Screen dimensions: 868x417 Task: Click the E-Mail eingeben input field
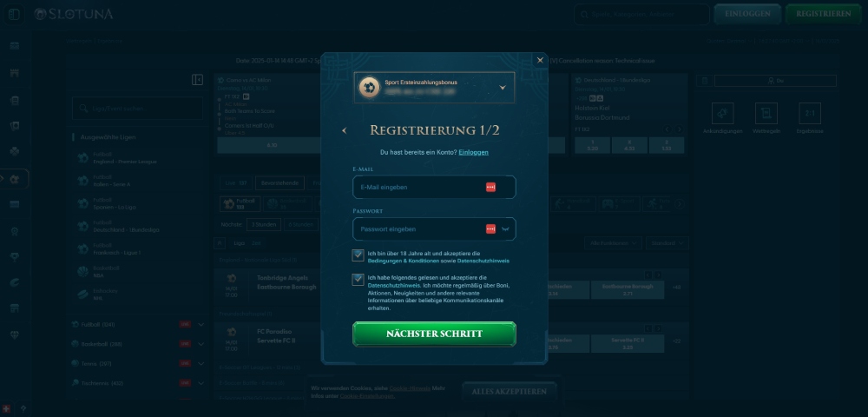[x=417, y=187]
